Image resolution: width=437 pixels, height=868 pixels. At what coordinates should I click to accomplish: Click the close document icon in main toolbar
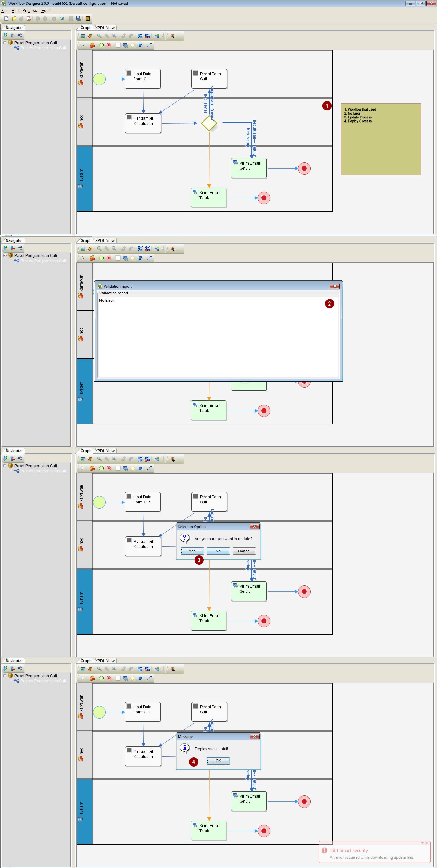(29, 19)
